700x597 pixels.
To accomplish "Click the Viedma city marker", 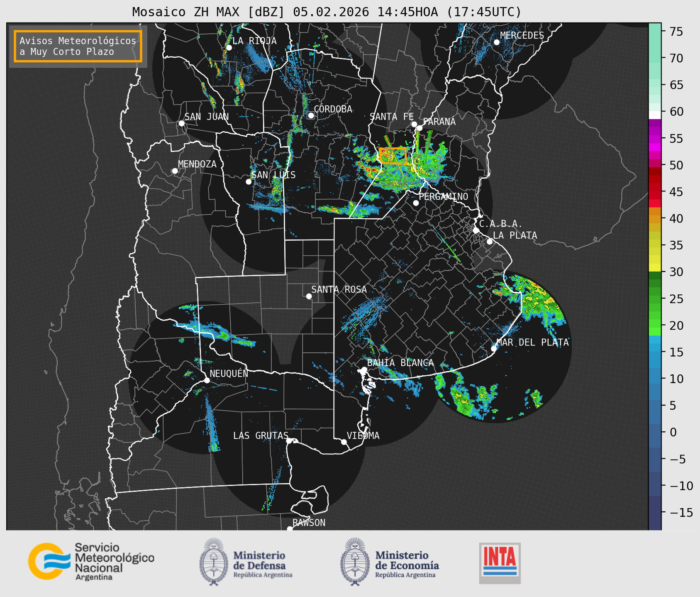I will pyautogui.click(x=344, y=442).
